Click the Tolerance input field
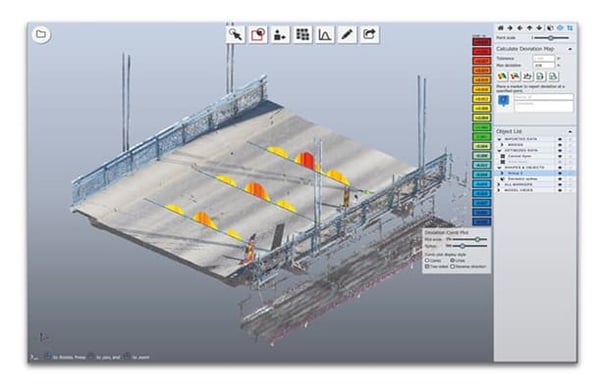The image size is (600, 392). point(543,59)
